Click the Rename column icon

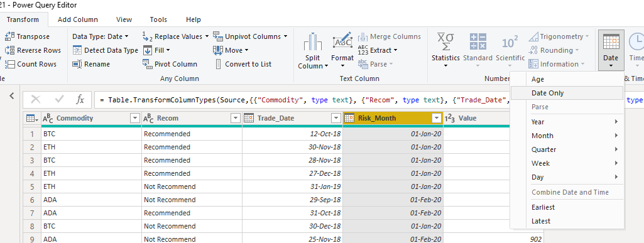(77, 64)
